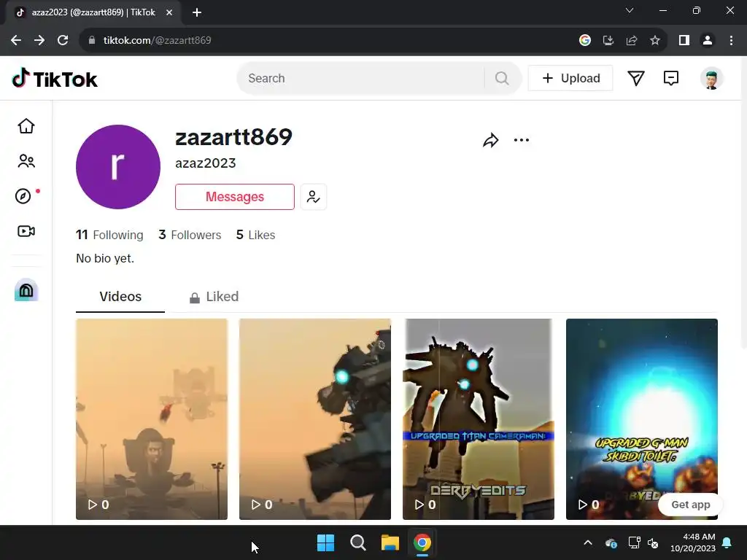The image size is (747, 560).
Task: Click the tiktok.com address bar URL
Action: point(158,41)
